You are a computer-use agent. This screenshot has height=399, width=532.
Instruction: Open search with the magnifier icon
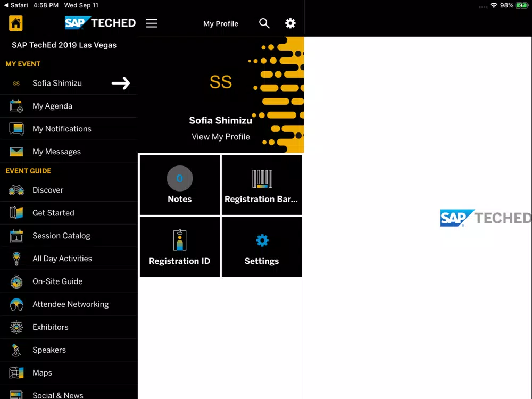264,23
